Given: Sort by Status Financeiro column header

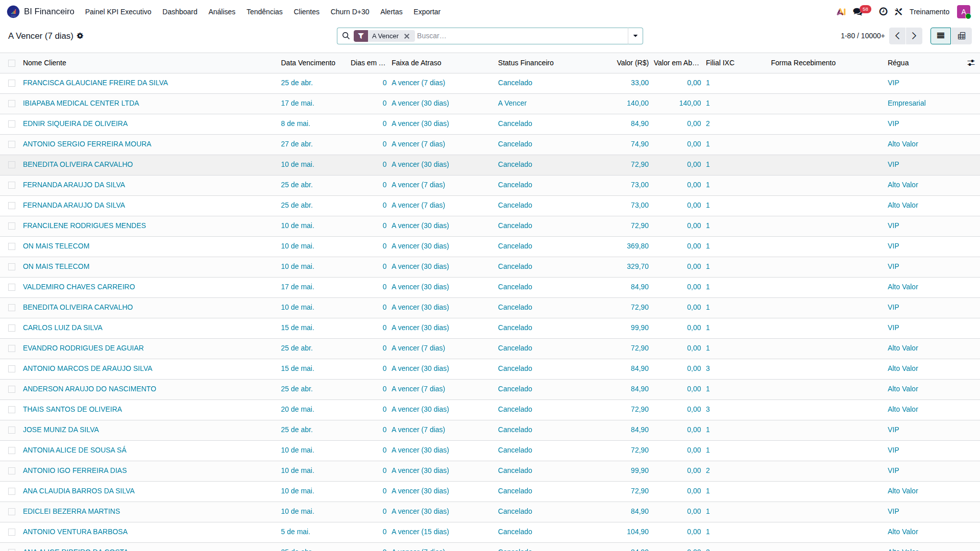Looking at the screenshot, I should (x=526, y=63).
